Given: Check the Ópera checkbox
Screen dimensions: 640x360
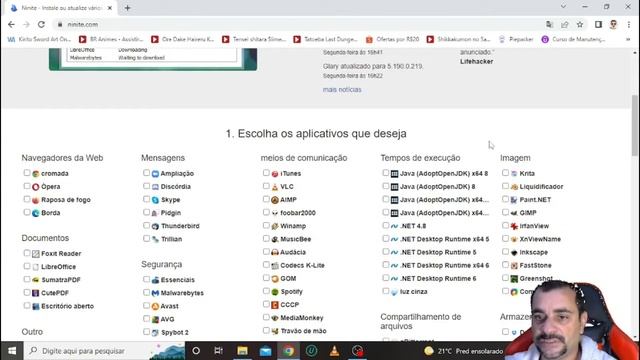Looking at the screenshot, I should (x=27, y=186).
